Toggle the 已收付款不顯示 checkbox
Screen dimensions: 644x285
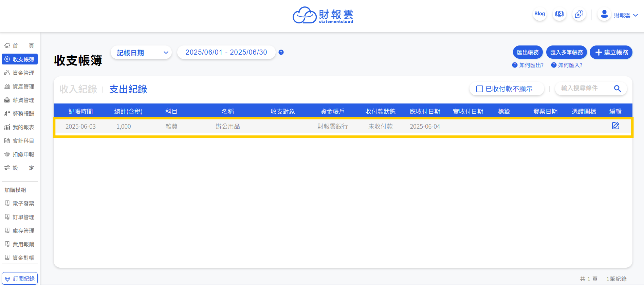(x=480, y=89)
